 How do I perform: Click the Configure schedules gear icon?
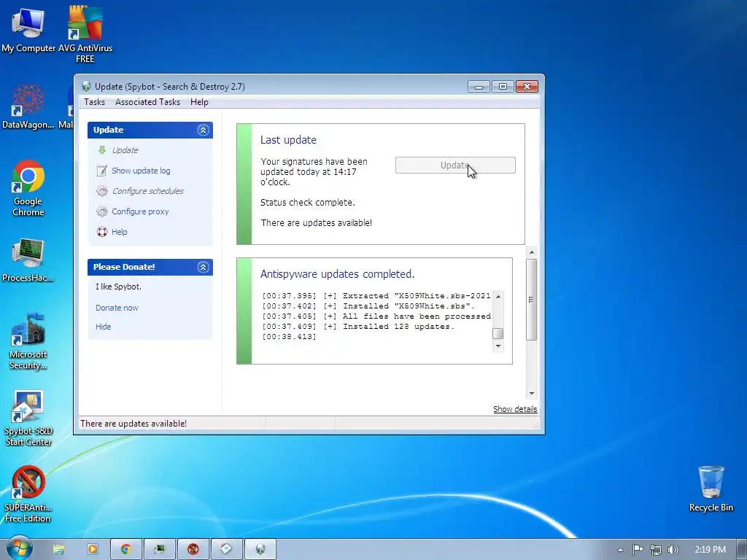pos(101,191)
